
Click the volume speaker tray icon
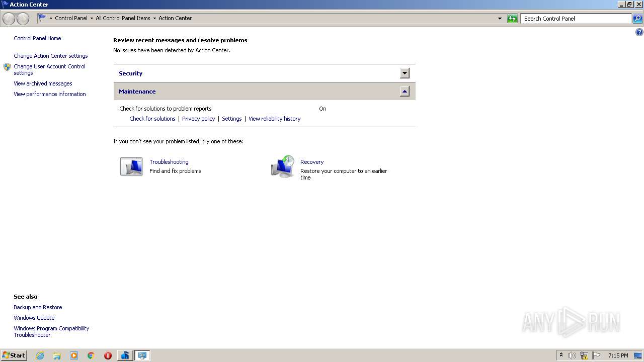(572, 355)
